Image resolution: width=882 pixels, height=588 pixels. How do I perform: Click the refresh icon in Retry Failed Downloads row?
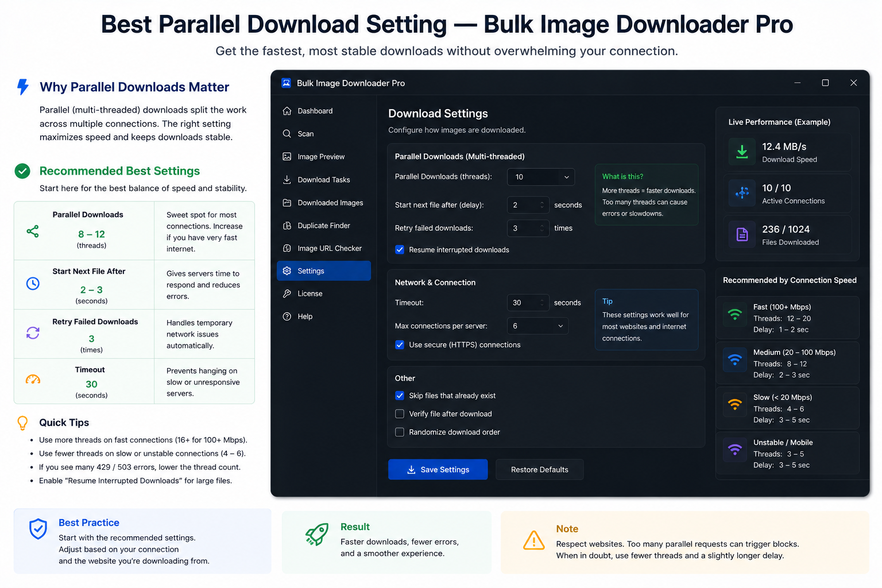[33, 332]
